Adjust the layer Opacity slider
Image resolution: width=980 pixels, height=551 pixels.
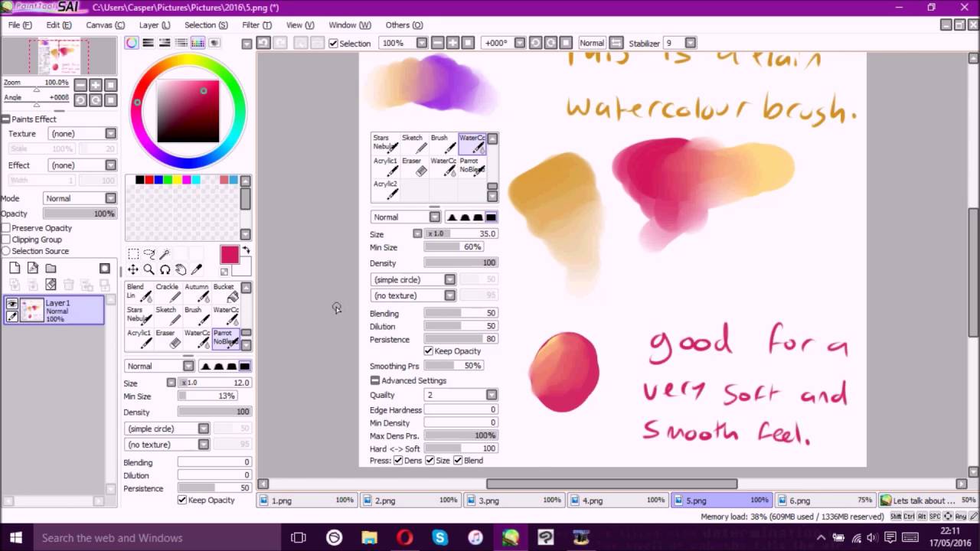click(80, 214)
